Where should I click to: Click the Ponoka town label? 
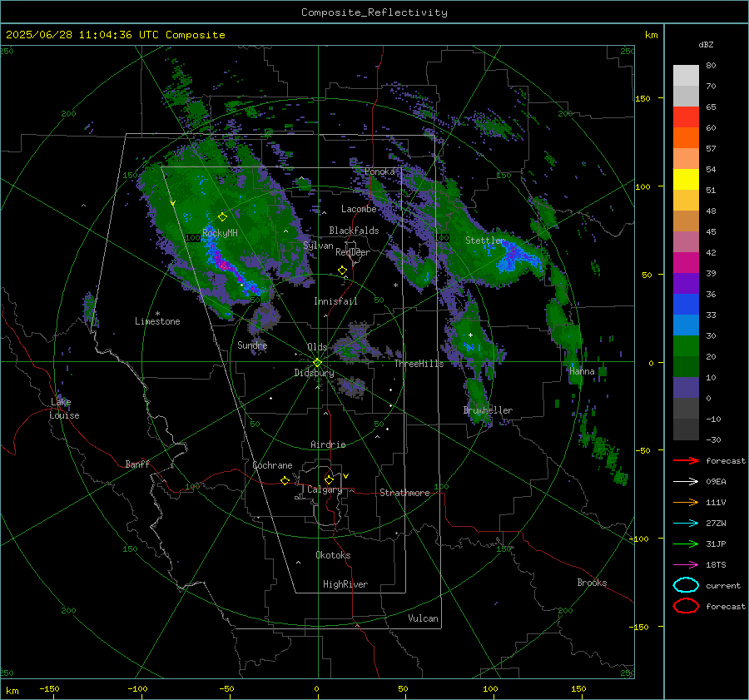point(379,171)
